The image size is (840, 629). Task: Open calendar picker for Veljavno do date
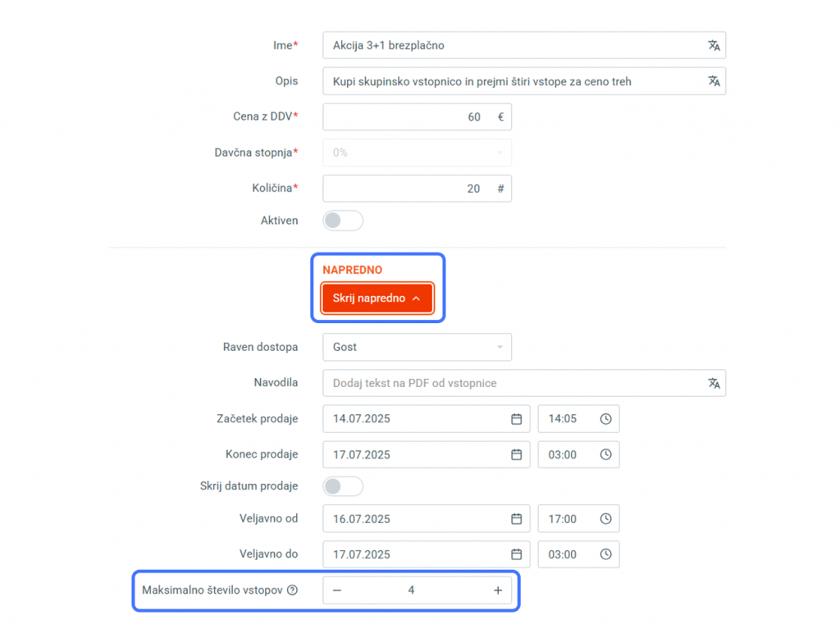[x=517, y=554]
